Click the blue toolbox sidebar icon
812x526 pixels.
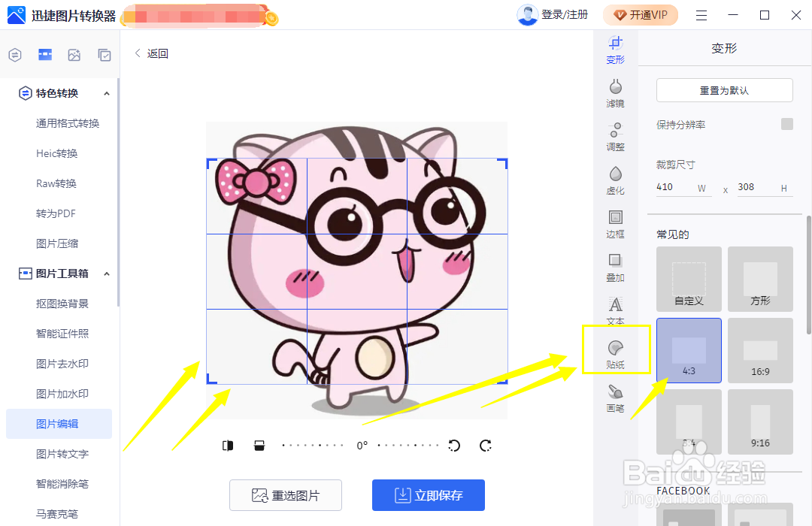click(x=45, y=54)
